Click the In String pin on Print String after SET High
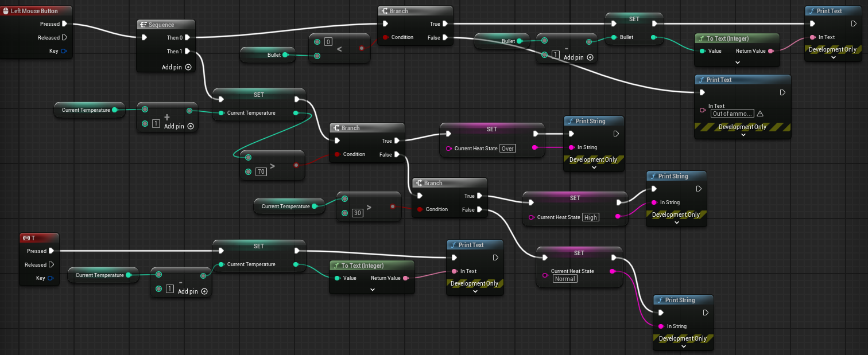The height and width of the screenshot is (355, 868). pyautogui.click(x=654, y=202)
